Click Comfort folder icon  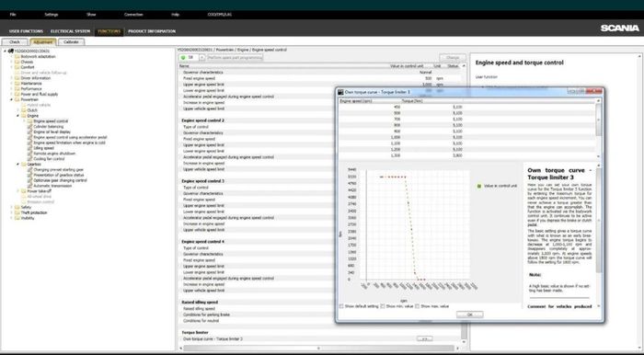tap(17, 67)
